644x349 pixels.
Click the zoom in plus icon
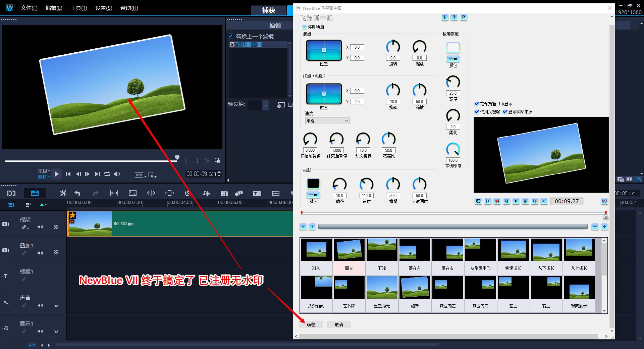(x=604, y=227)
